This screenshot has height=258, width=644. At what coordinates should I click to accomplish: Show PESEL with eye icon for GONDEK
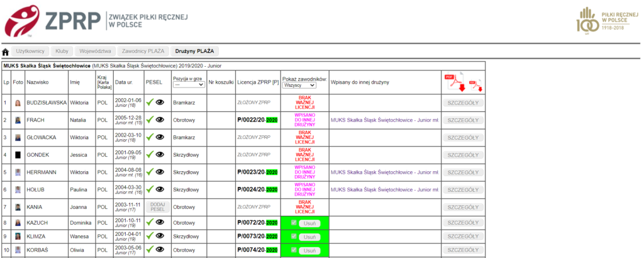[x=160, y=154]
